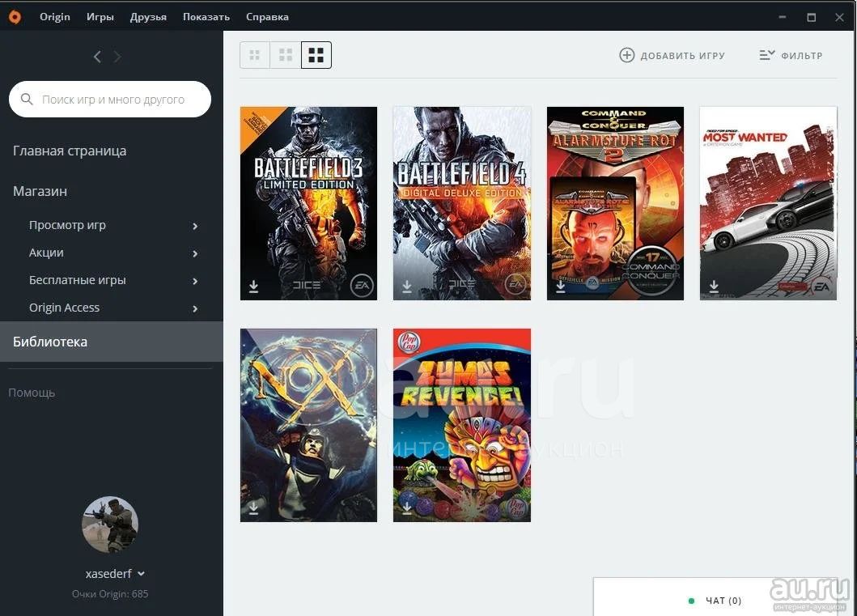857x616 pixels.
Task: Open the Друзья menu
Action: [148, 17]
